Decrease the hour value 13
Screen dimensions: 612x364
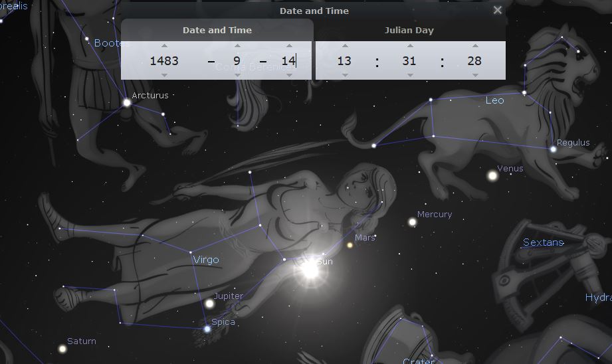[345, 75]
